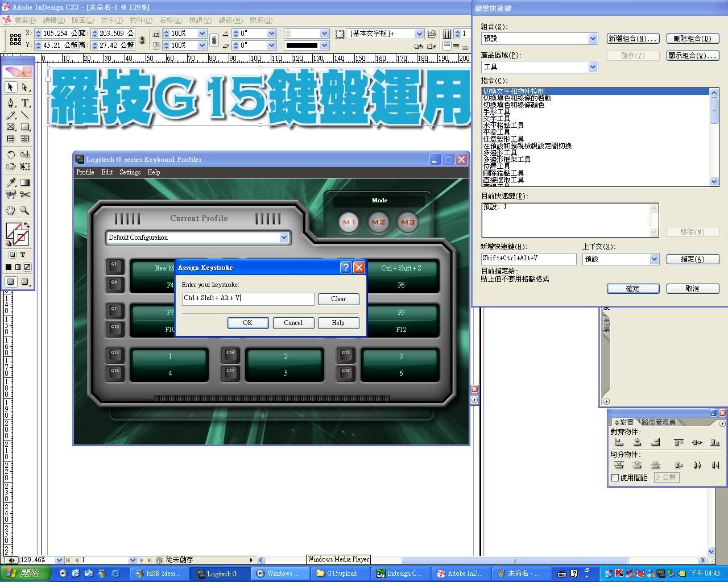The height and width of the screenshot is (582, 728).
Task: Open the zoom level dropdown at bottom
Action: [x=59, y=560]
